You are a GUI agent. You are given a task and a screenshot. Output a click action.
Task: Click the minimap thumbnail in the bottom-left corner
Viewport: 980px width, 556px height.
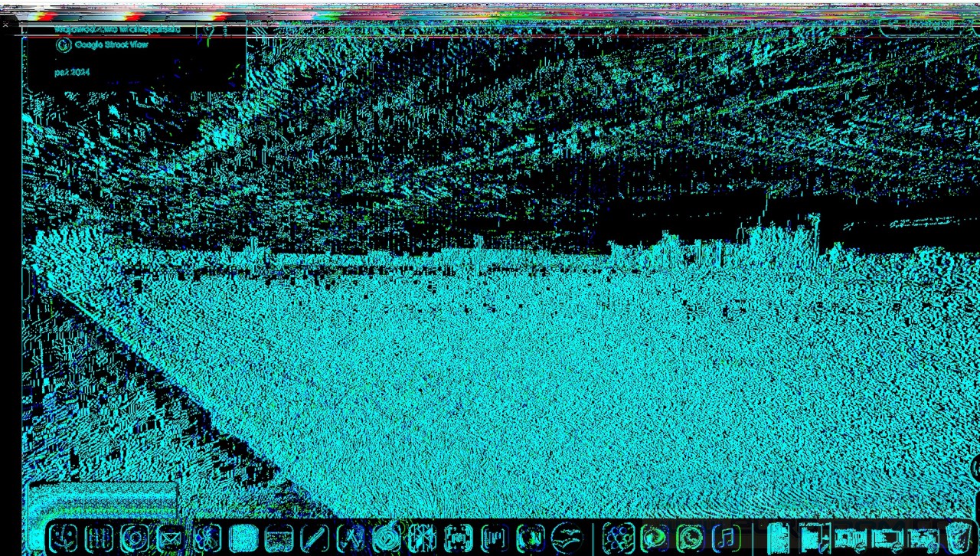click(x=102, y=502)
